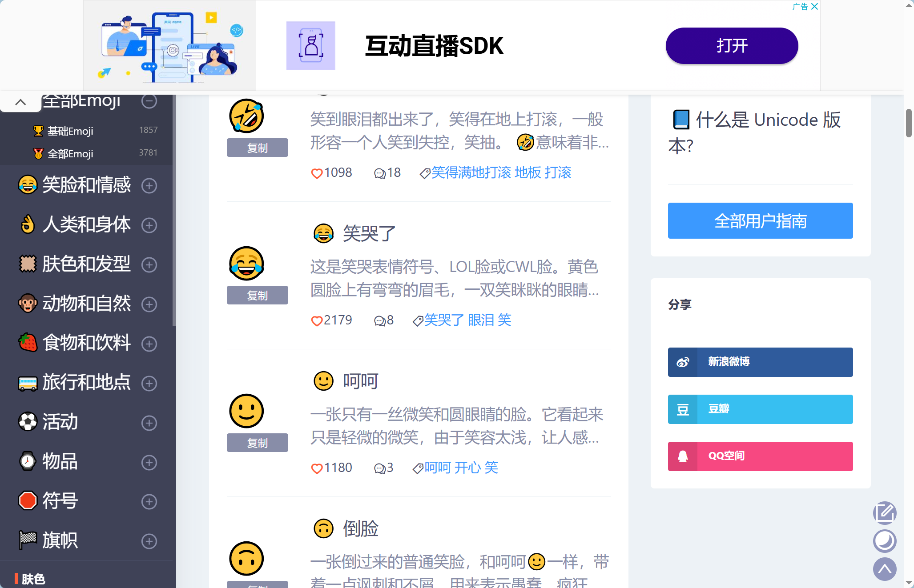Click the watch 物品 icon

click(x=28, y=461)
